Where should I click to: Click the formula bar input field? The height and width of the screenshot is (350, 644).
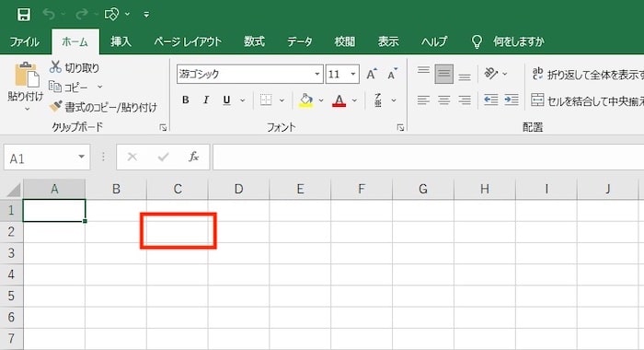(429, 157)
